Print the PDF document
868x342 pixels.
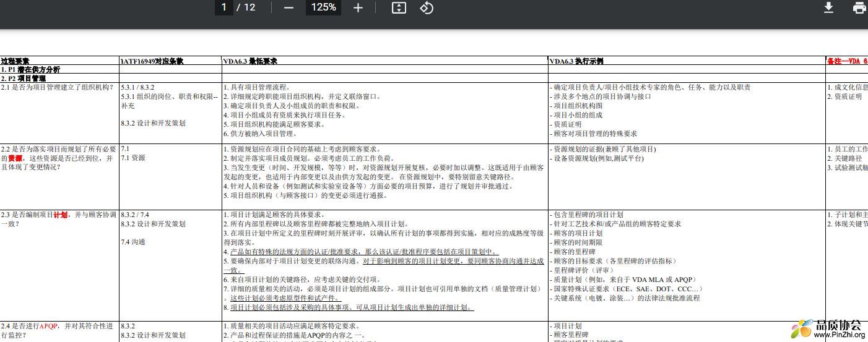click(x=859, y=7)
